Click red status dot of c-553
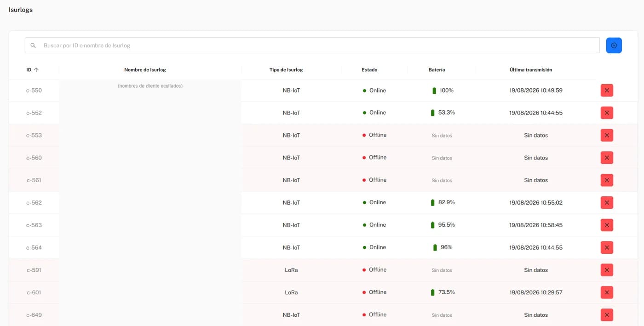644x326 pixels. [364, 135]
